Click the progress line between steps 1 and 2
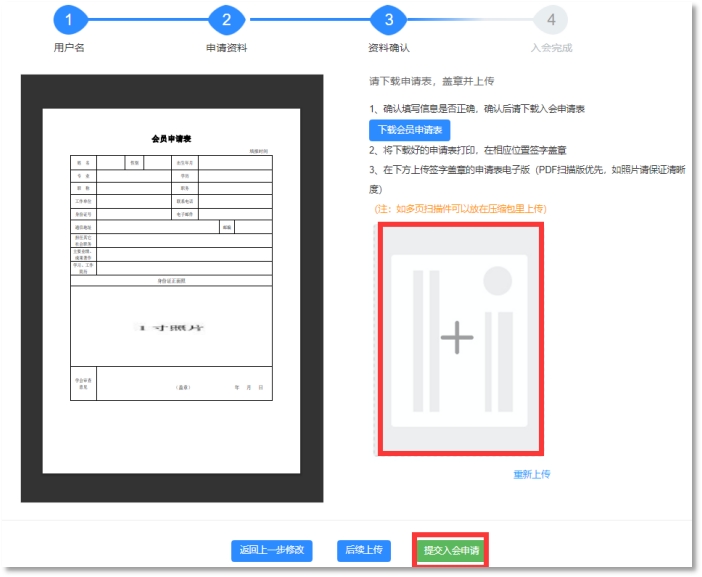The width and height of the screenshot is (702, 577). pyautogui.click(x=148, y=19)
